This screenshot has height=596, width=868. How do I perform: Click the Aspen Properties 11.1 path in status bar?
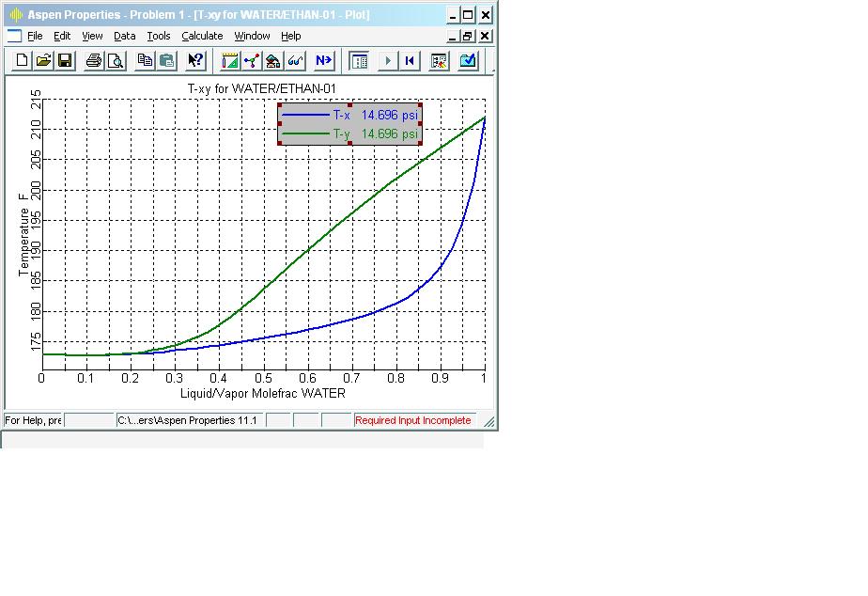(x=188, y=420)
